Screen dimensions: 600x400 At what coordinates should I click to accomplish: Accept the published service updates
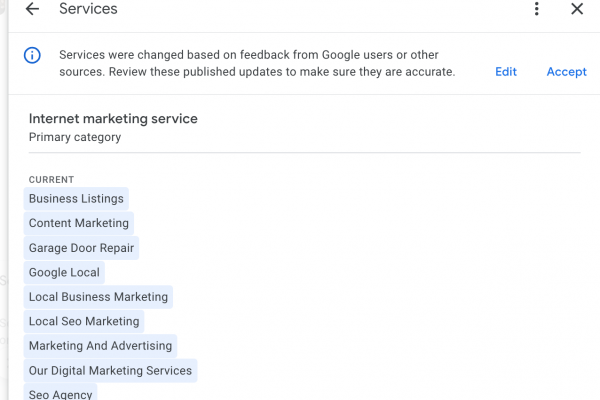[x=566, y=72]
